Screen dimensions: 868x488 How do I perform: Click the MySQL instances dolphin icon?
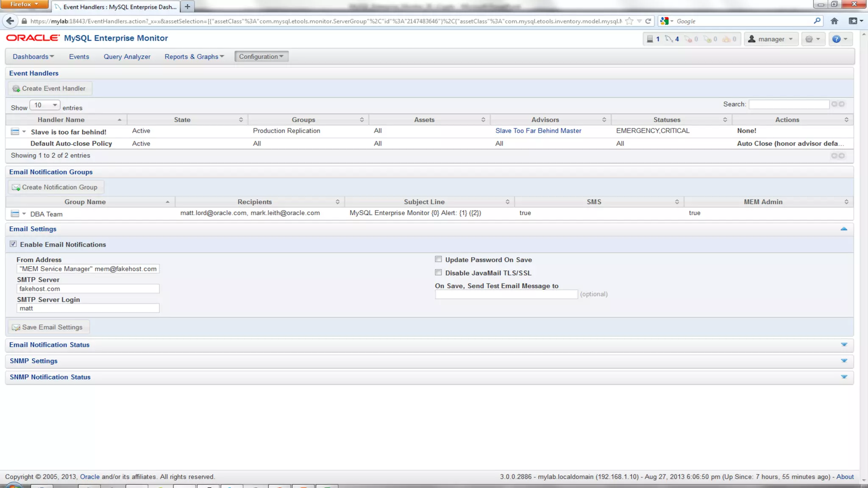669,39
